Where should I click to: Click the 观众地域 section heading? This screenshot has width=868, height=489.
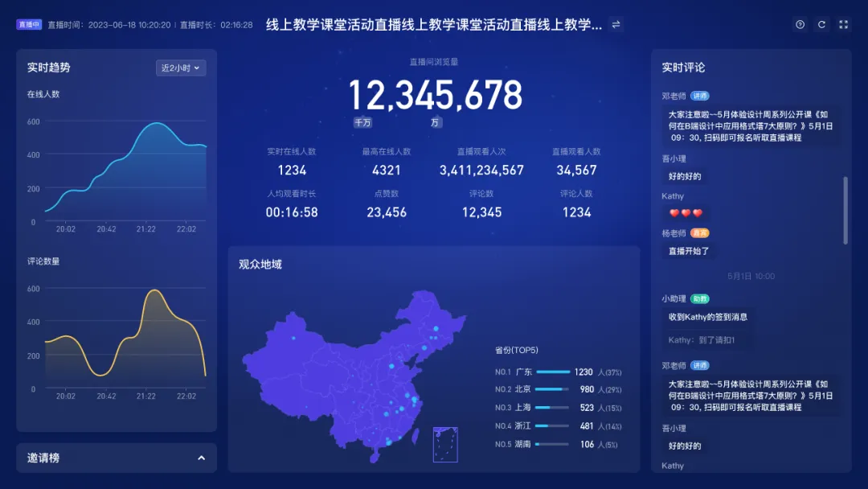click(260, 265)
